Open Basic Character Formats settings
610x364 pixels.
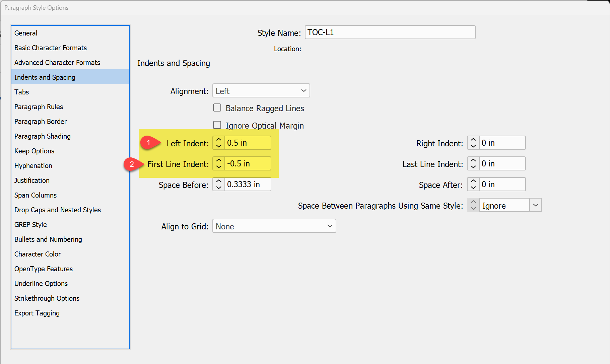pyautogui.click(x=50, y=48)
